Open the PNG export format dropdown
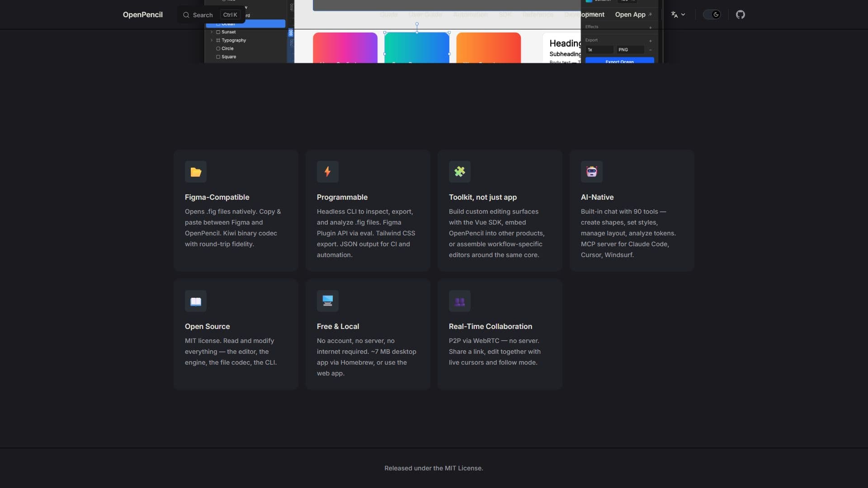This screenshot has height=488, width=868. (630, 50)
